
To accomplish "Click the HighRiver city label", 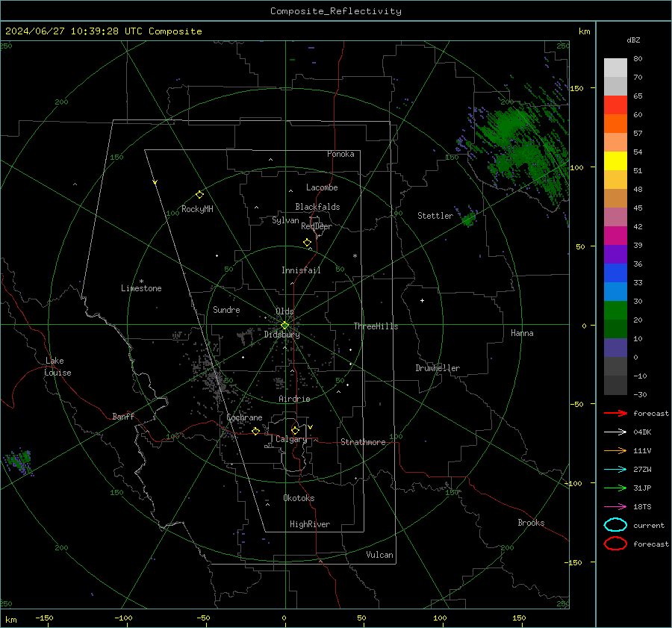I will click(310, 524).
